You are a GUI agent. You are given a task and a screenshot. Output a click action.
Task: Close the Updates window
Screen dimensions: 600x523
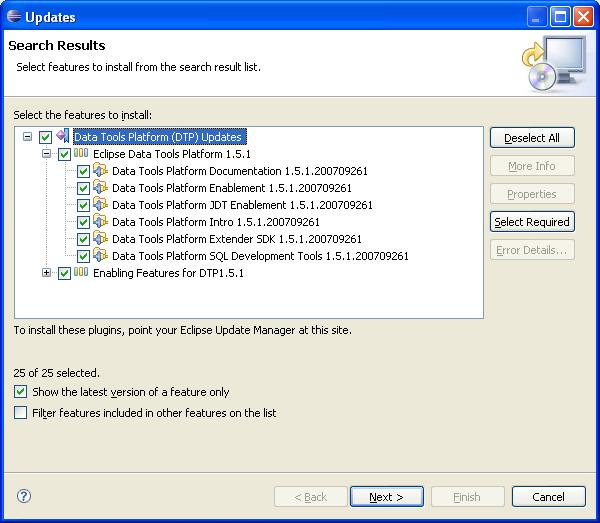click(x=583, y=16)
